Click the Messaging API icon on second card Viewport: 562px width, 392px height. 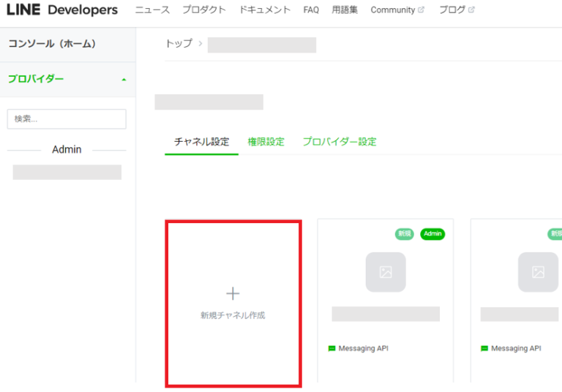point(484,349)
